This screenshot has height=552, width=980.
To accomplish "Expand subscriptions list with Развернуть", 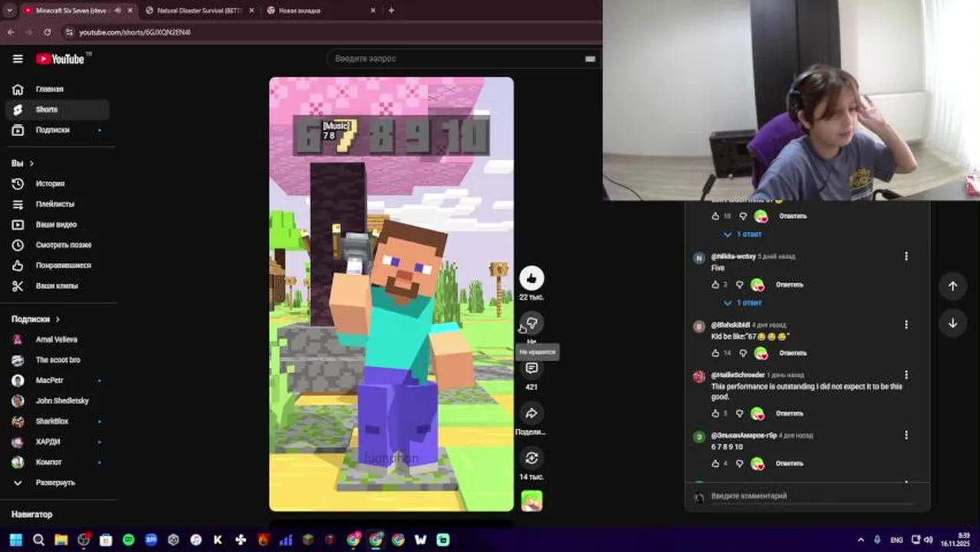I will tap(58, 483).
